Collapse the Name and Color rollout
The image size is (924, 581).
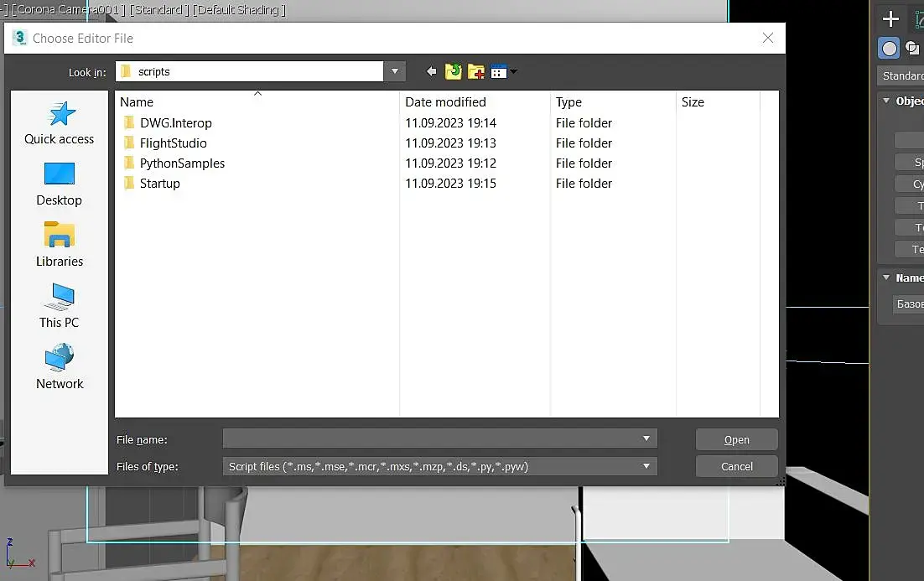coord(886,277)
